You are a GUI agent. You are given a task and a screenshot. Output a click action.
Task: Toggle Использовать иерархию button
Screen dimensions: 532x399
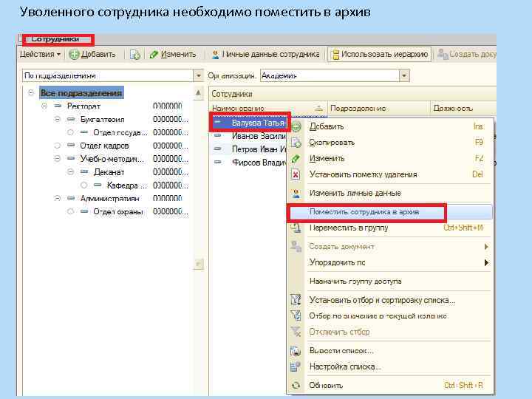pos(380,54)
